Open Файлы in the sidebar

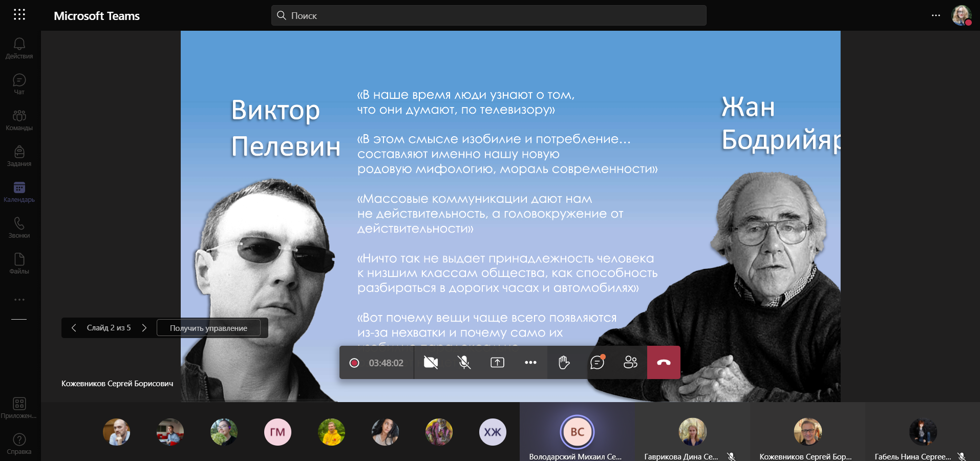pyautogui.click(x=19, y=264)
